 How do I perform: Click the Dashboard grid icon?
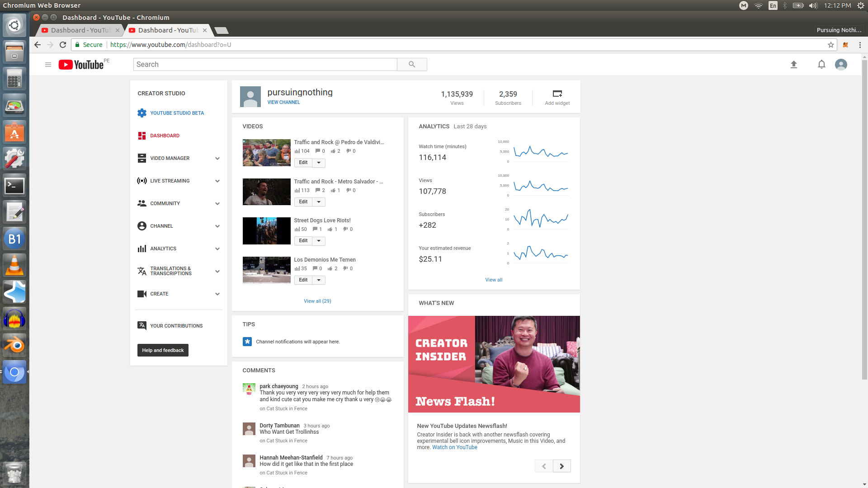(x=142, y=136)
